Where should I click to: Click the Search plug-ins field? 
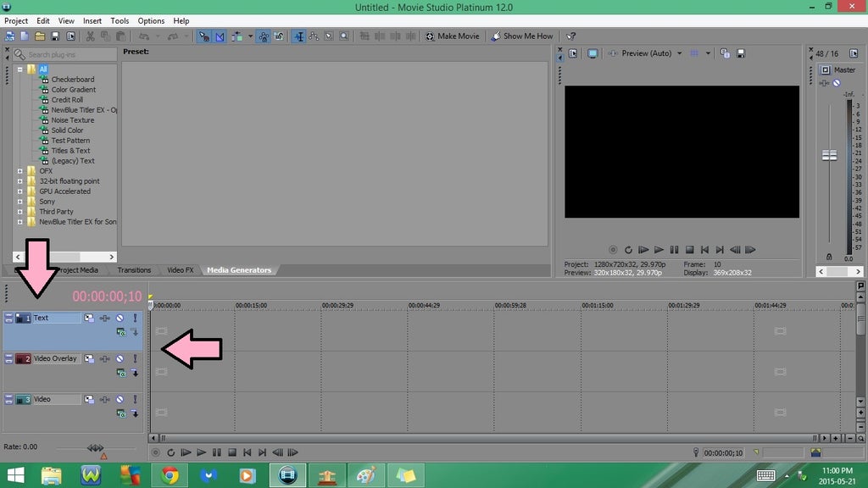click(66, 54)
